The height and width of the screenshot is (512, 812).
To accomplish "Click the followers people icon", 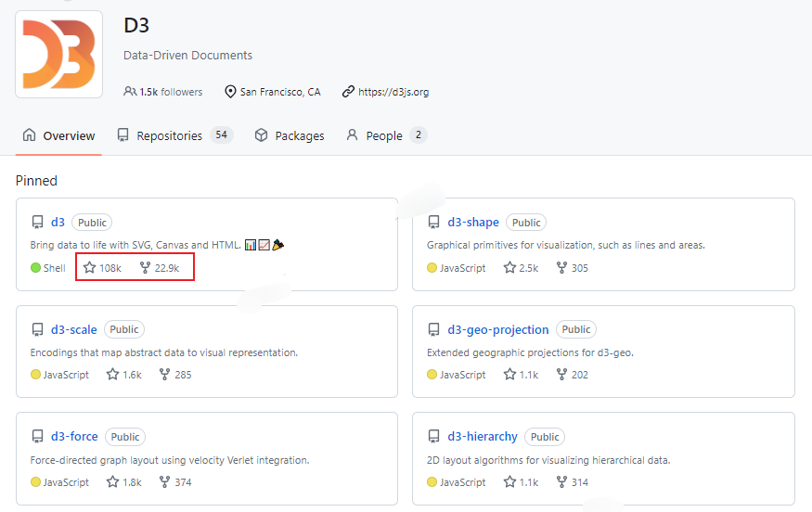I will [x=130, y=92].
